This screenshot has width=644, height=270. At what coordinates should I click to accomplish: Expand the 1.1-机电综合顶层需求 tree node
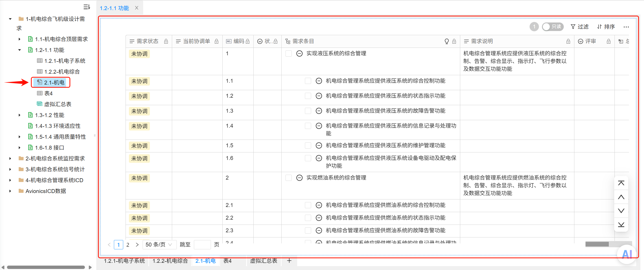point(19,39)
